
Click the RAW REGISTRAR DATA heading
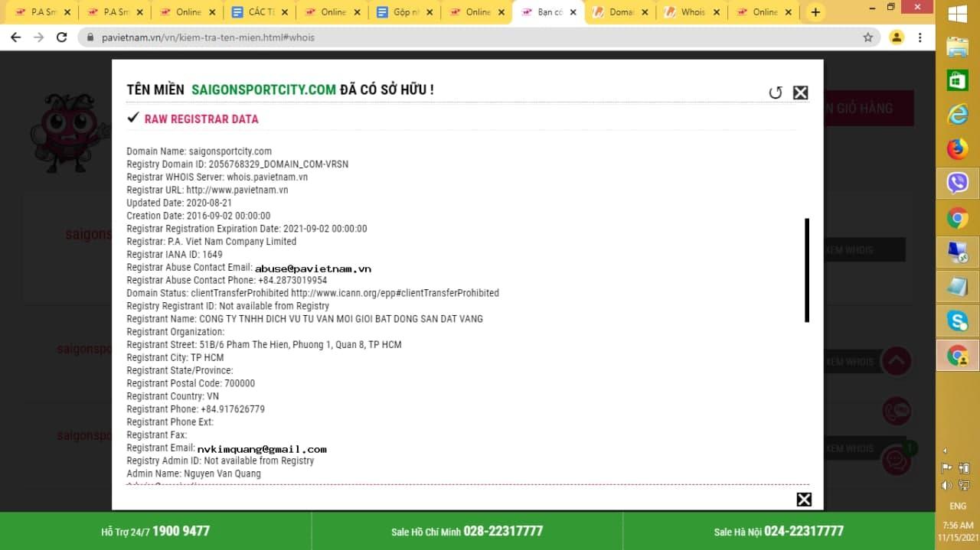click(x=201, y=119)
